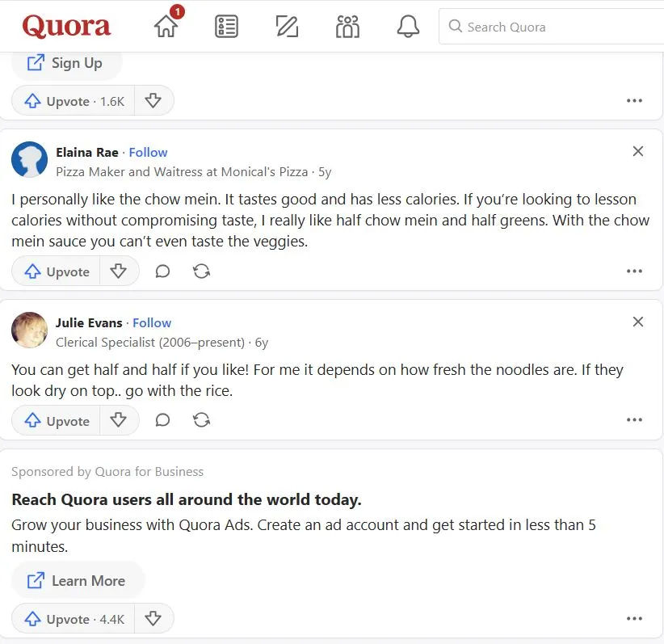
Task: Upvote Elaina Rae's answer
Action: [57, 271]
